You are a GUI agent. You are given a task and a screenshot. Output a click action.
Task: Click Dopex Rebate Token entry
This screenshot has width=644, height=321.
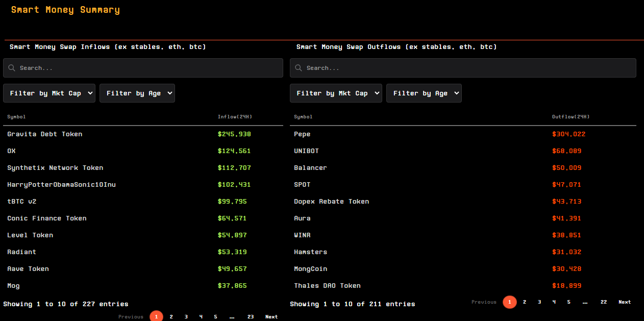(x=332, y=202)
